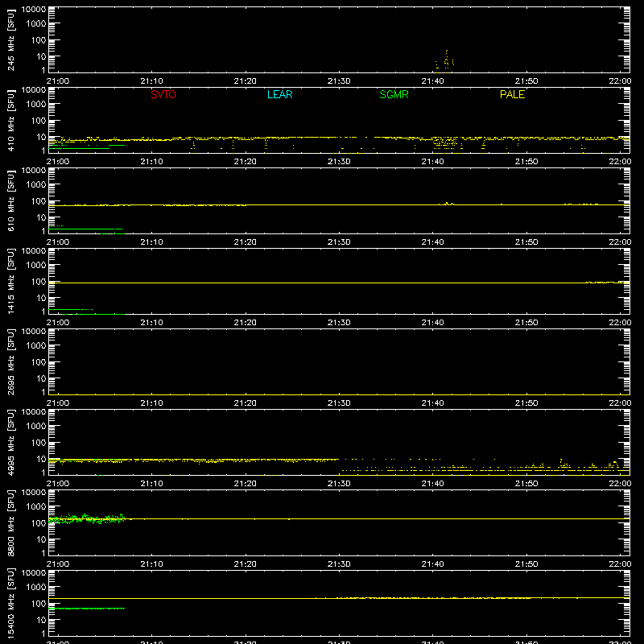644x644 pixels.
Task: Click the 10000 tick label on the 245 MHz plot
Action: tap(34, 10)
